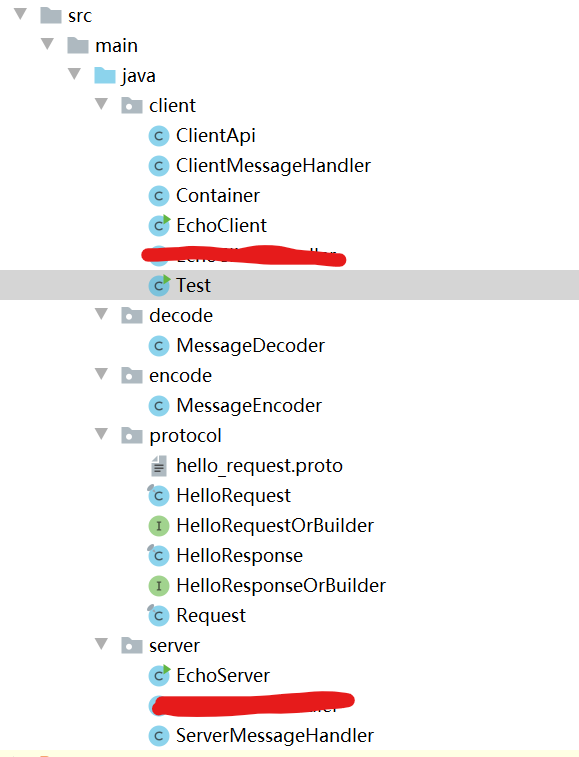
Task: Select the HelloResponse class
Action: [x=240, y=556]
